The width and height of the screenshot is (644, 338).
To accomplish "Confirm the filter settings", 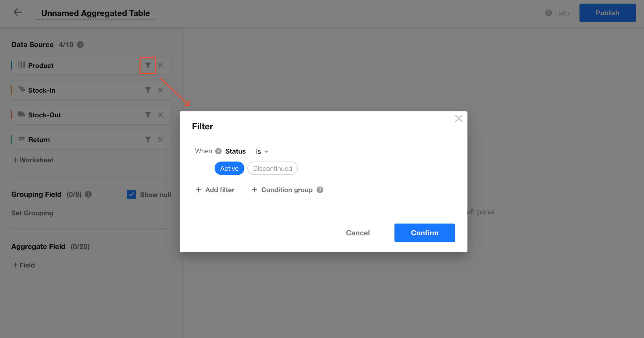I will click(x=425, y=233).
